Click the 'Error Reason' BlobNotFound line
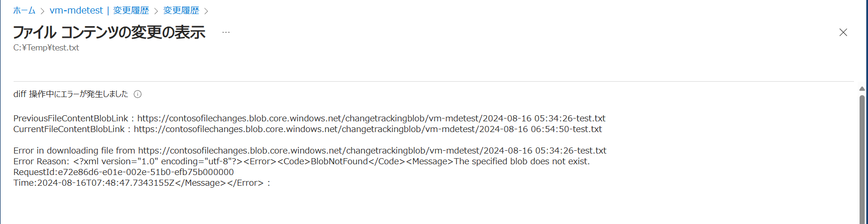 (301, 161)
